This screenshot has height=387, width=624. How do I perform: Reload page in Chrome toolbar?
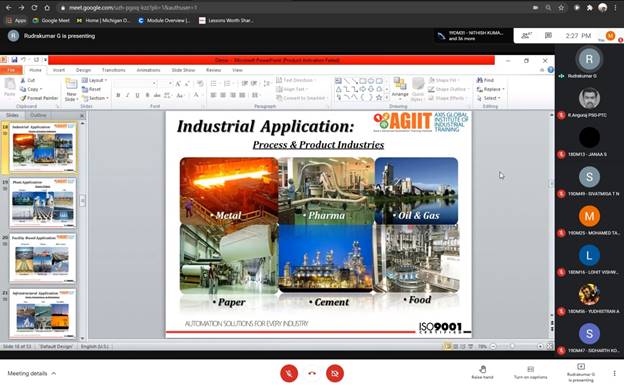pyautogui.click(x=34, y=8)
